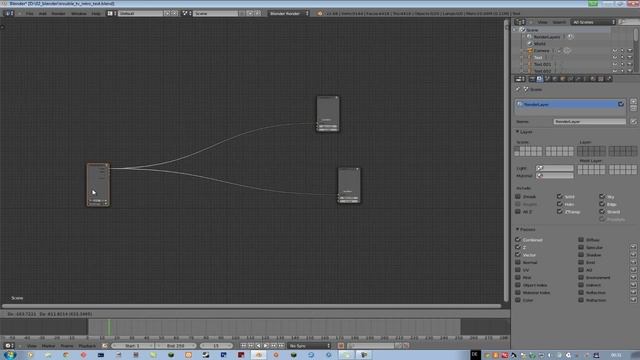Open the timeline Playback menu
Image resolution: width=640 pixels, height=360 pixels.
(x=87, y=346)
